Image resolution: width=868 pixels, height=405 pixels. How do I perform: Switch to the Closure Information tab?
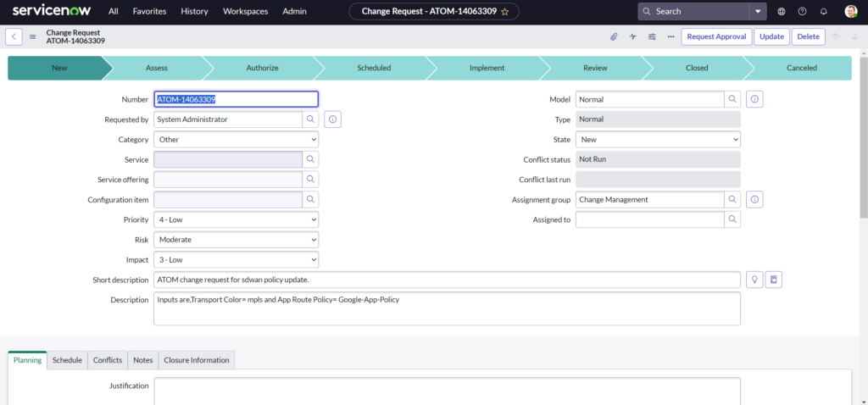click(197, 359)
